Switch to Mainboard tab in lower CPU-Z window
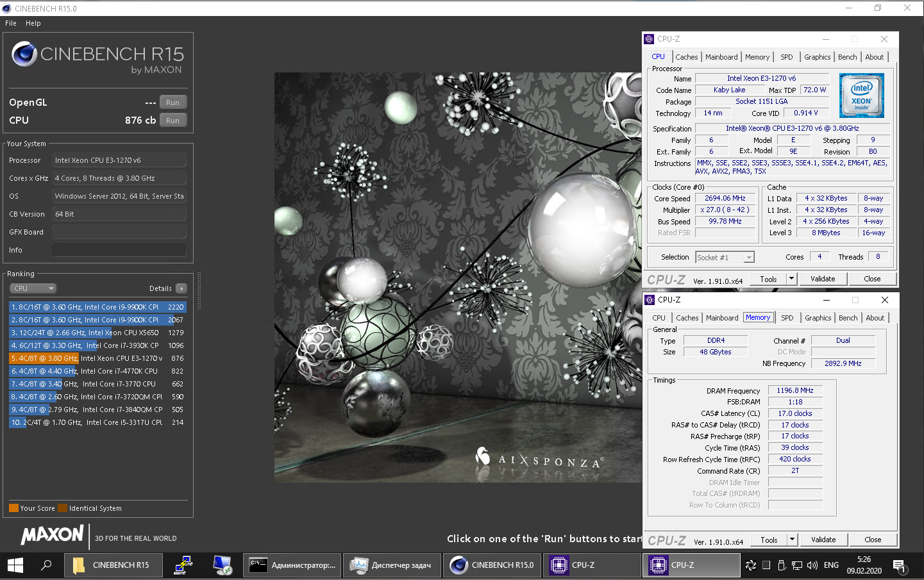This screenshot has height=580, width=924. pyautogui.click(x=722, y=318)
